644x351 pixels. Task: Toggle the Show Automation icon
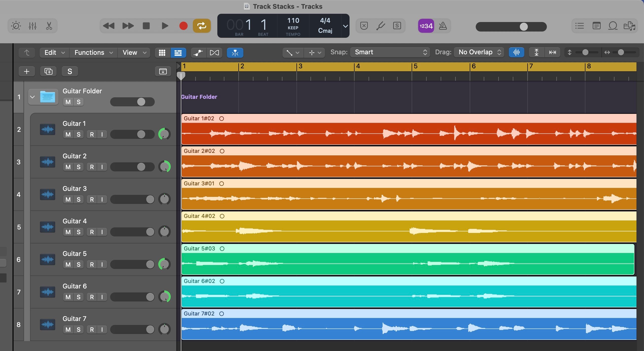tap(198, 53)
